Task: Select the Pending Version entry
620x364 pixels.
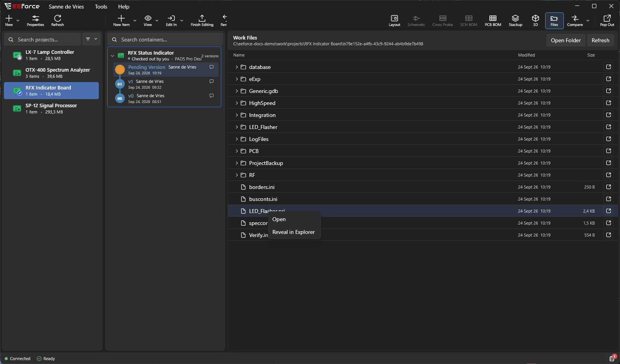Action: point(166,70)
